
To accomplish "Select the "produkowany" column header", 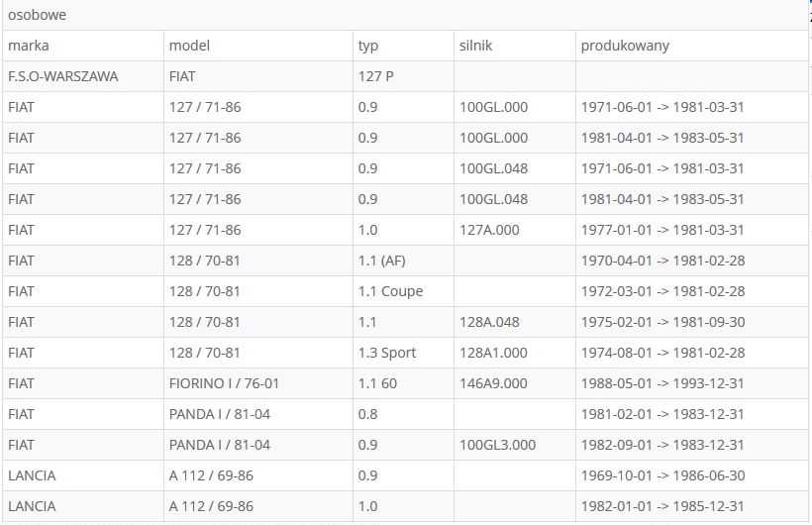I will coord(625,46).
